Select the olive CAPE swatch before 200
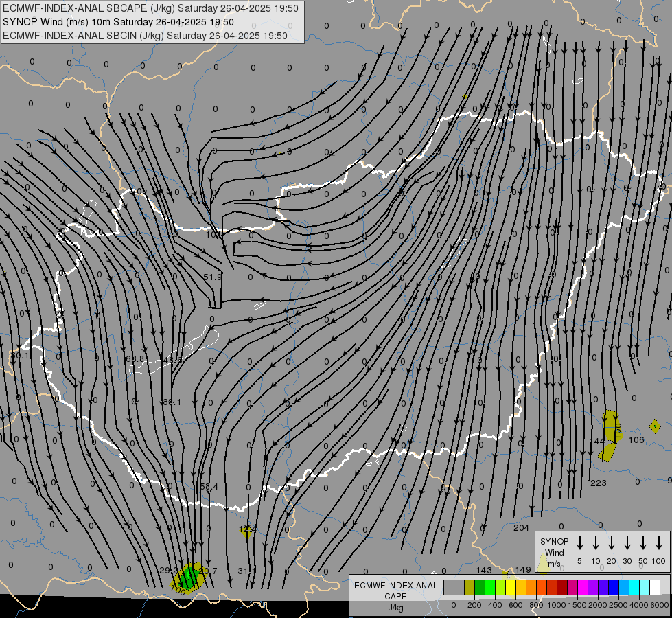This screenshot has width=672, height=618. click(x=470, y=588)
